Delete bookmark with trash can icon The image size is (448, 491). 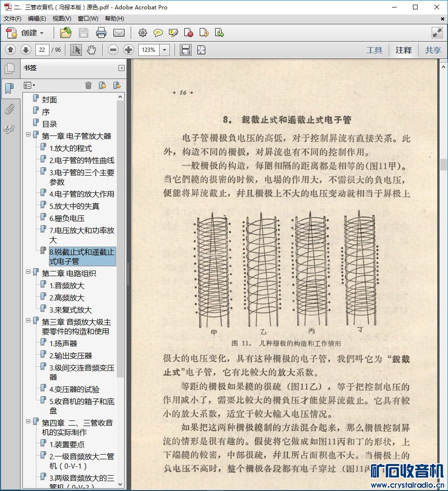[x=88, y=85]
